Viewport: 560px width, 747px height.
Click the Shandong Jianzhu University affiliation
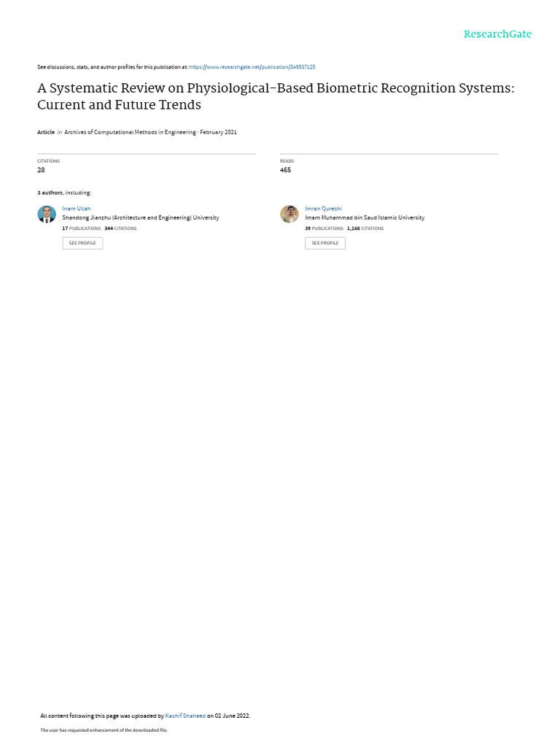coord(140,217)
